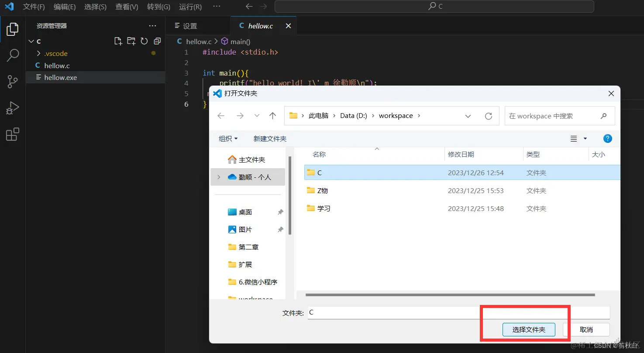Open the Extensions view
The width and height of the screenshot is (644, 353).
point(13,134)
